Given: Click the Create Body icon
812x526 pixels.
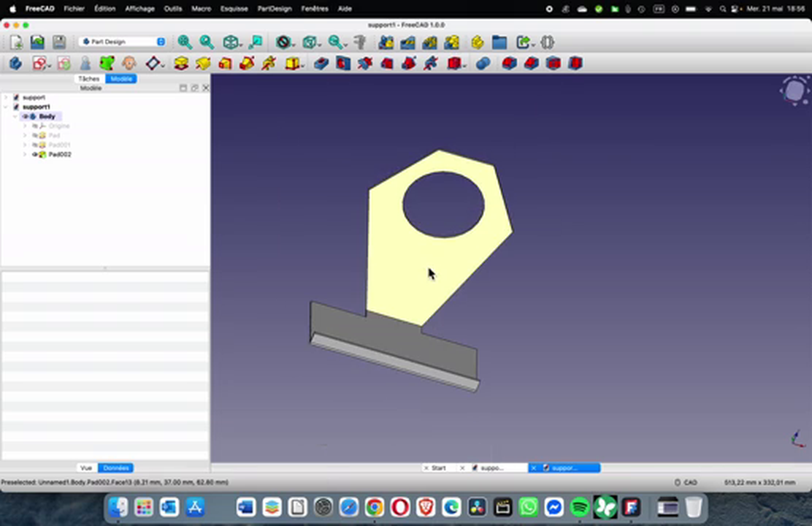Looking at the screenshot, I should pyautogui.click(x=15, y=64).
